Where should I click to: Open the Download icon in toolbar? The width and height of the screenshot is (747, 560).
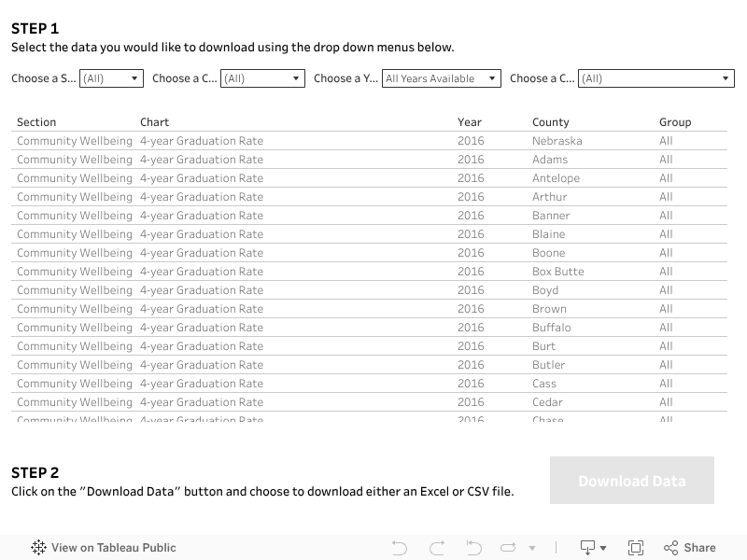coord(593,548)
